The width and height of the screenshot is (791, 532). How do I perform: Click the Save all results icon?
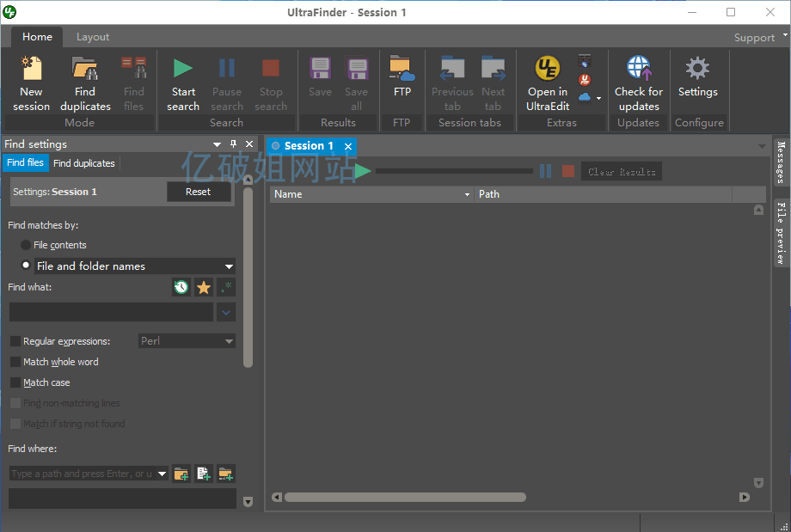pos(357,83)
